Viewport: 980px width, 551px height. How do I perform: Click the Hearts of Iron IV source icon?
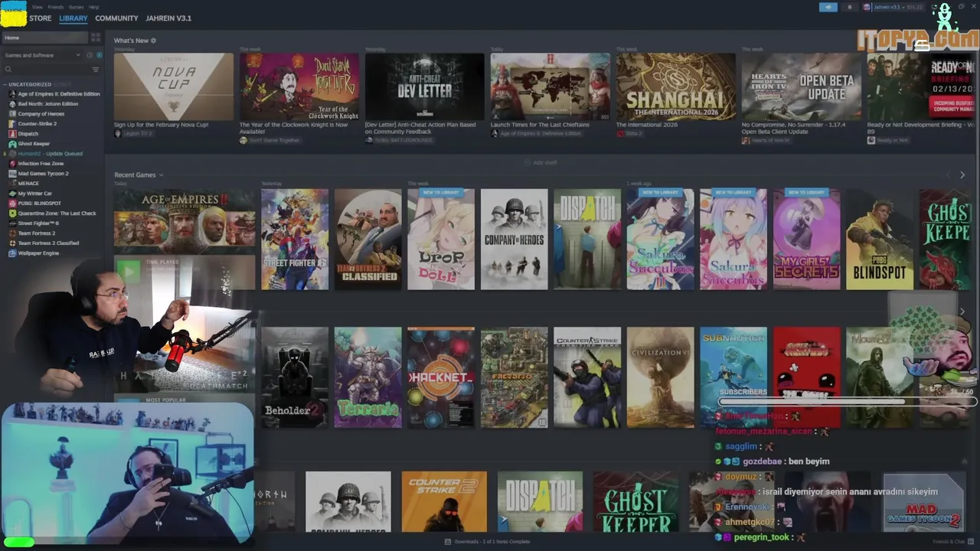746,141
